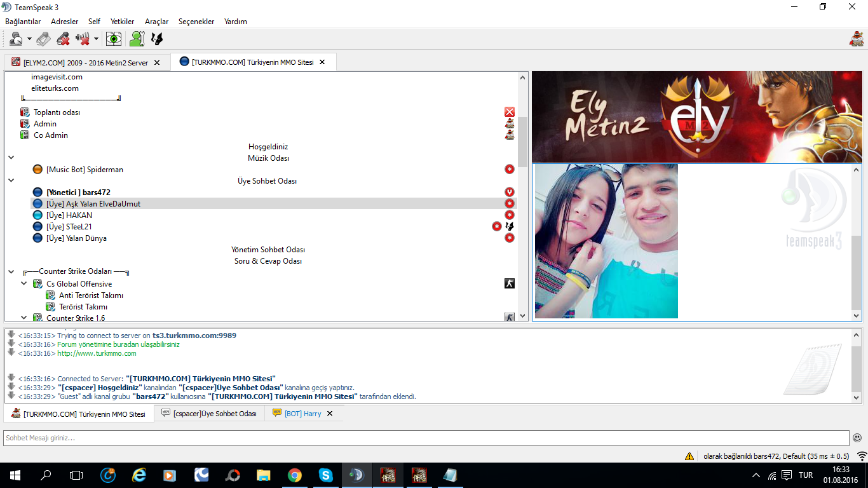
Task: Open the Bağlantılar menu
Action: pos(23,22)
